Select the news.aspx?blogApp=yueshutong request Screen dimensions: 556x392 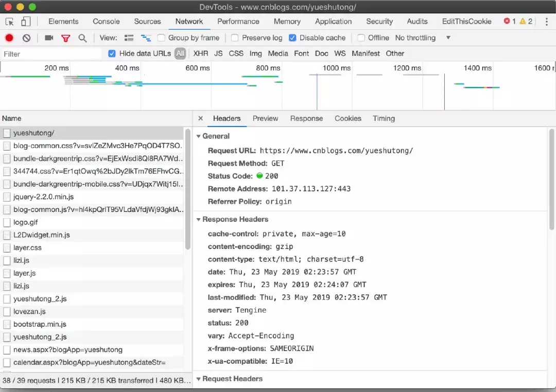(92, 350)
